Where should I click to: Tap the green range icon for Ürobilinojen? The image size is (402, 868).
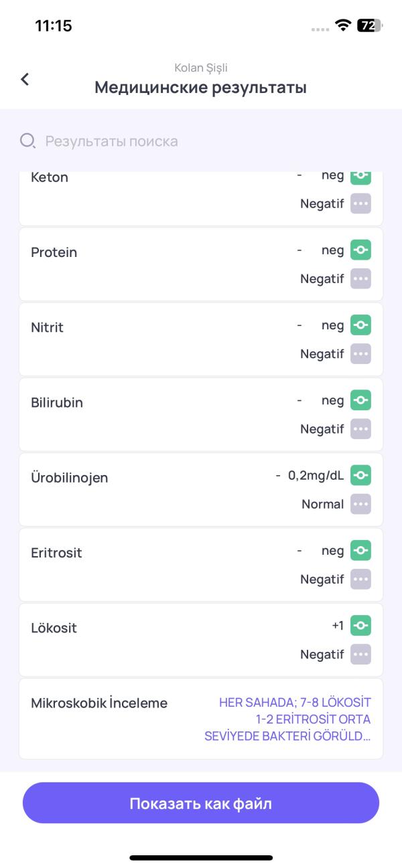click(x=360, y=475)
